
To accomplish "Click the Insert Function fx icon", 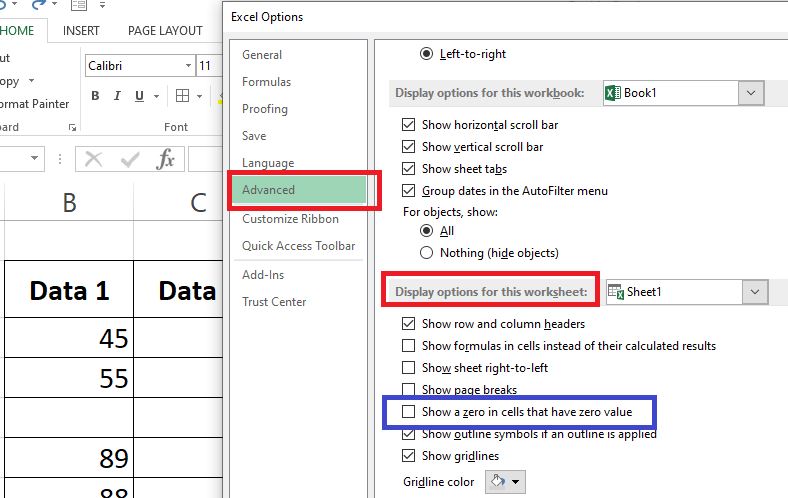I will click(x=165, y=159).
